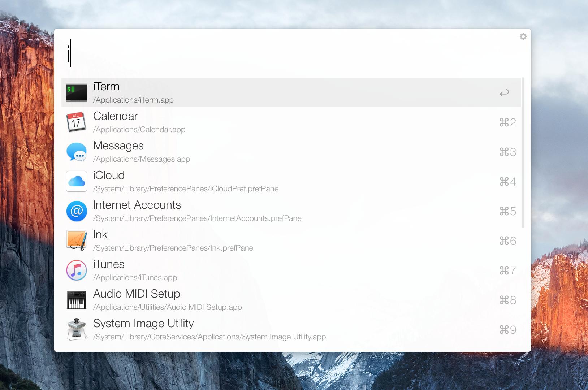Viewport: 588px width, 390px height.
Task: Click the path /Applications/Messages.app
Action: click(141, 159)
